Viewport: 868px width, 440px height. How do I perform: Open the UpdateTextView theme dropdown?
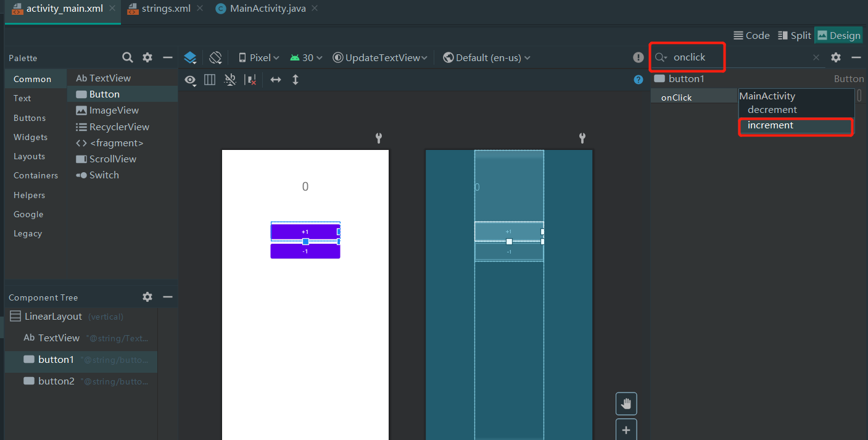pyautogui.click(x=380, y=57)
